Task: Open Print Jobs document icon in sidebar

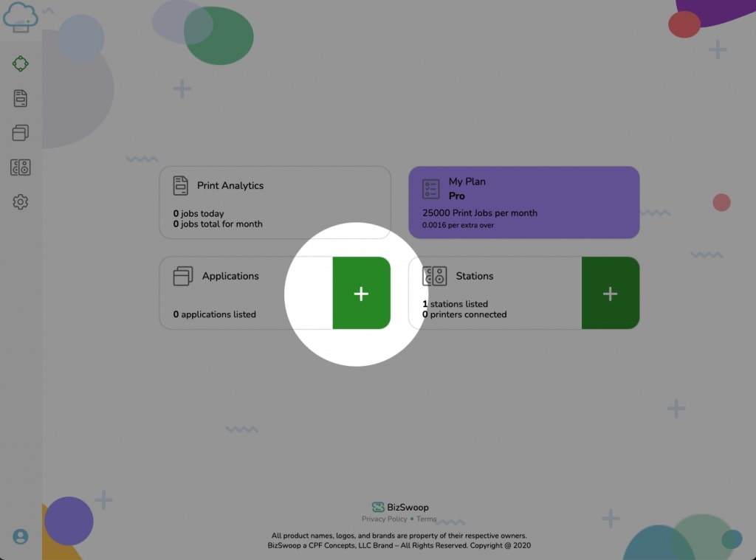Action: (x=21, y=98)
